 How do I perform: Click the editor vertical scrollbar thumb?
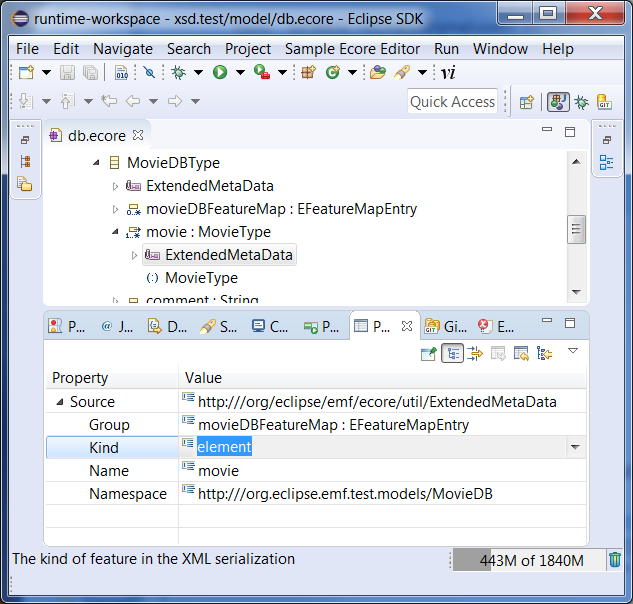tap(576, 229)
